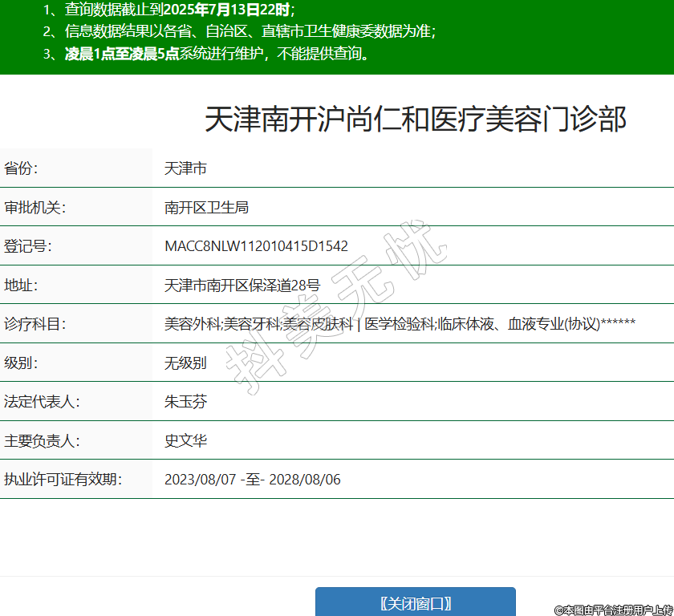Click the approval authority value 南开区卫生局
The width and height of the screenshot is (674, 616).
tap(206, 208)
